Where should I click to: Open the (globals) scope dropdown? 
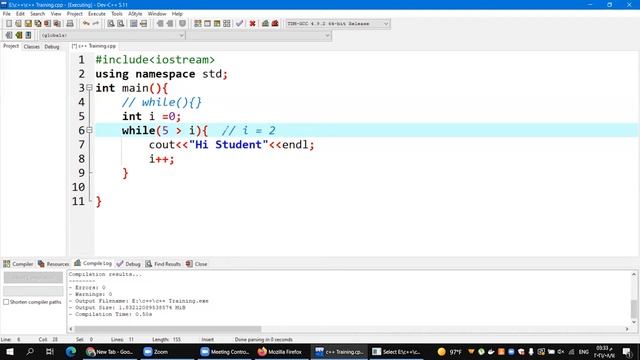[112, 36]
